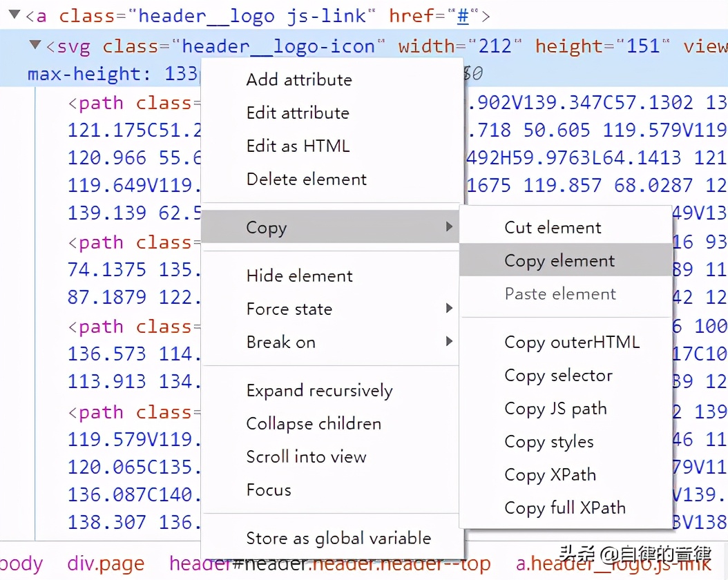Click Store as global variable
The width and height of the screenshot is (728, 580).
(338, 538)
